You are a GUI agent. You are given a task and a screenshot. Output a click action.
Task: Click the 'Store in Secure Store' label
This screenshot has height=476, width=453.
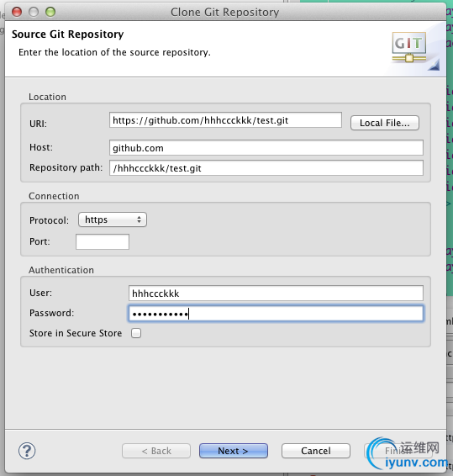pyautogui.click(x=76, y=333)
